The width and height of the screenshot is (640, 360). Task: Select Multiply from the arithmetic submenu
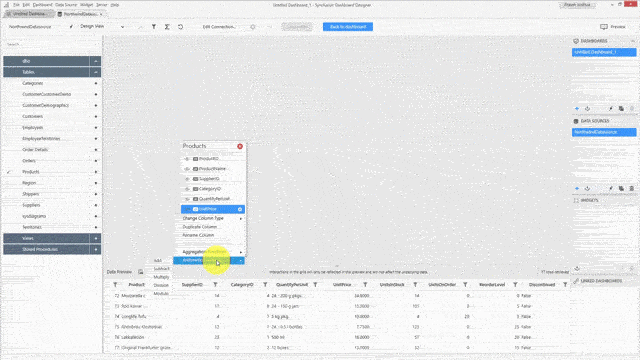click(x=161, y=277)
